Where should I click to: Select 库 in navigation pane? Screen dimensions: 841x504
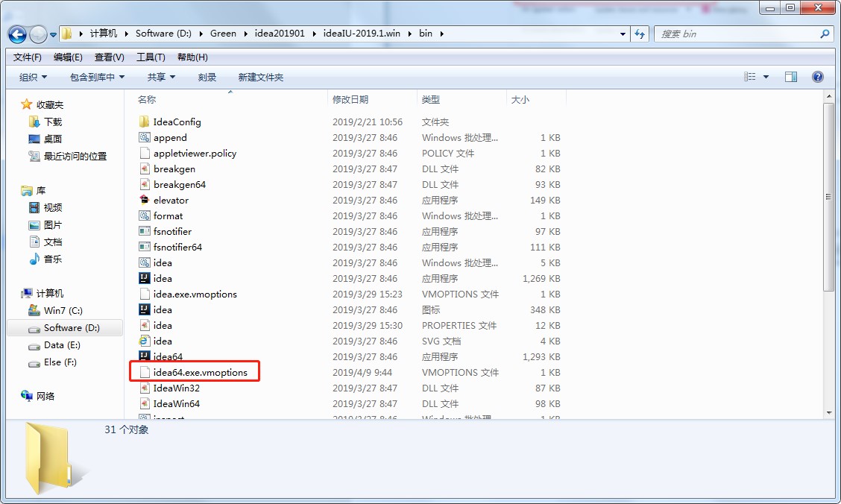(x=41, y=190)
